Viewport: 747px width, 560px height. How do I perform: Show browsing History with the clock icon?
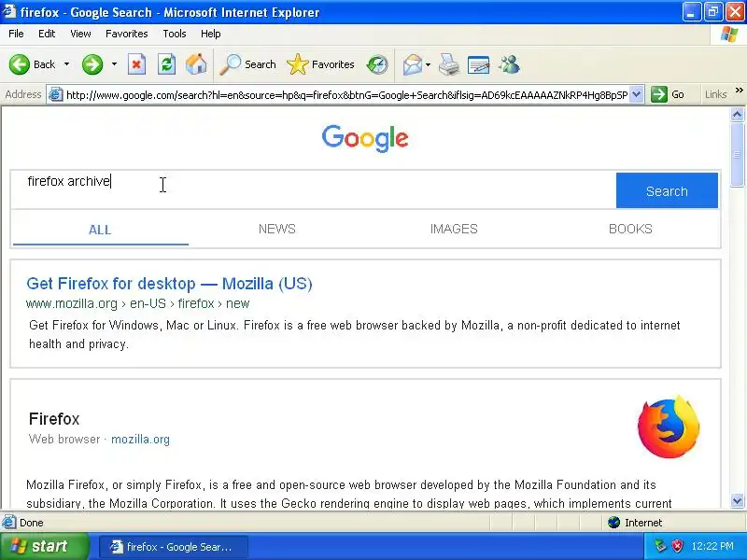(x=377, y=64)
